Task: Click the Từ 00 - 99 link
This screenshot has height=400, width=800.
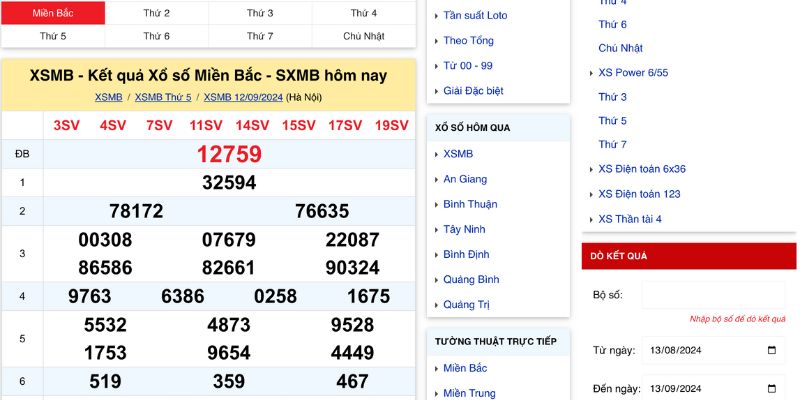Action: 467,66
